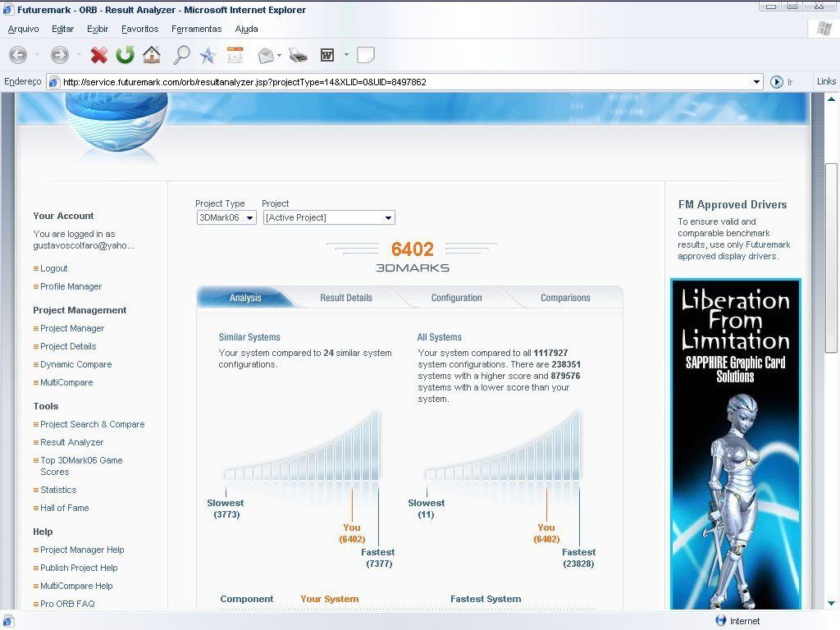Image resolution: width=840 pixels, height=630 pixels.
Task: Switch to the Analysis tab
Action: (245, 298)
